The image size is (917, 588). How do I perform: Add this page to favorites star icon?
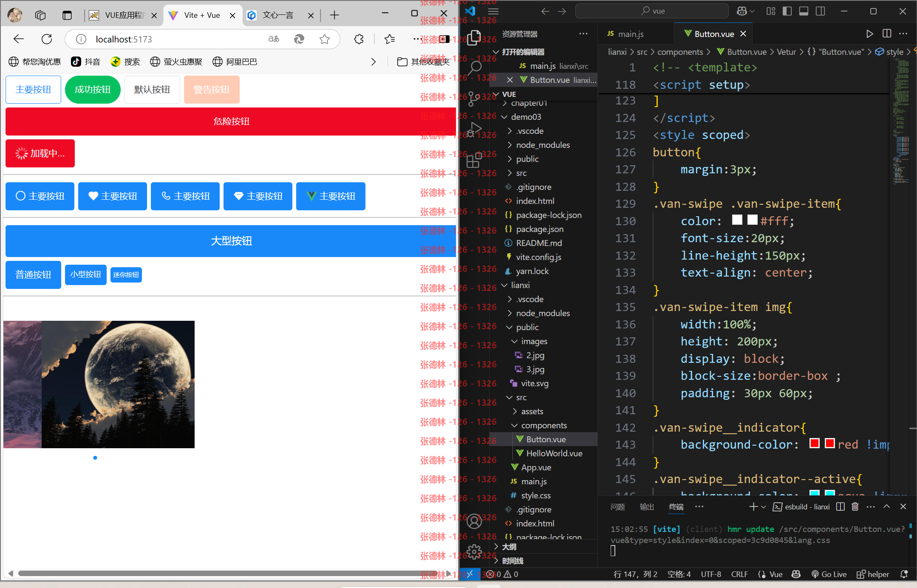(325, 39)
